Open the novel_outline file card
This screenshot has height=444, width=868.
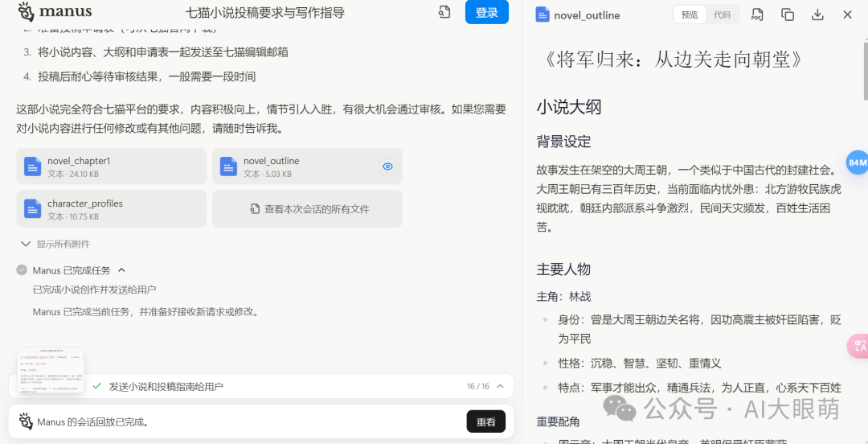[x=307, y=166]
